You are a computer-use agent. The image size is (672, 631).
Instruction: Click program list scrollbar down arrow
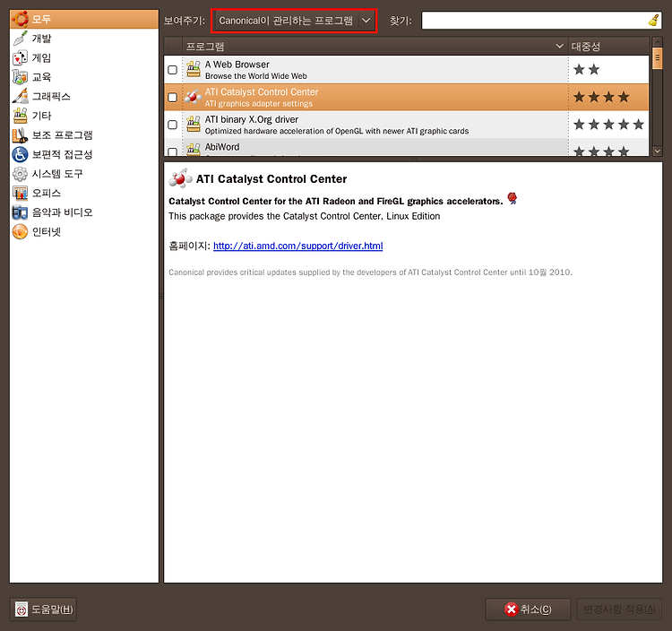pyautogui.click(x=657, y=151)
